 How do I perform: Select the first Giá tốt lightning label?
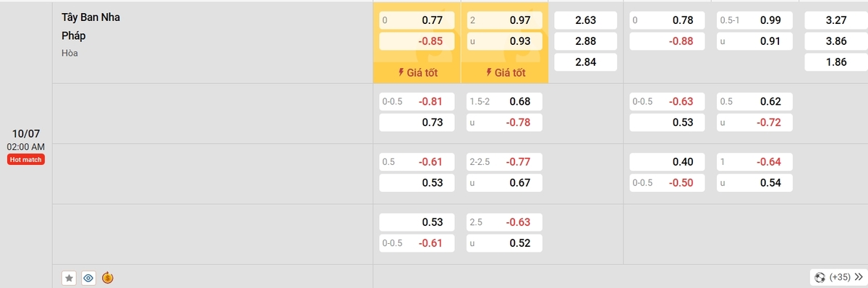pos(417,72)
